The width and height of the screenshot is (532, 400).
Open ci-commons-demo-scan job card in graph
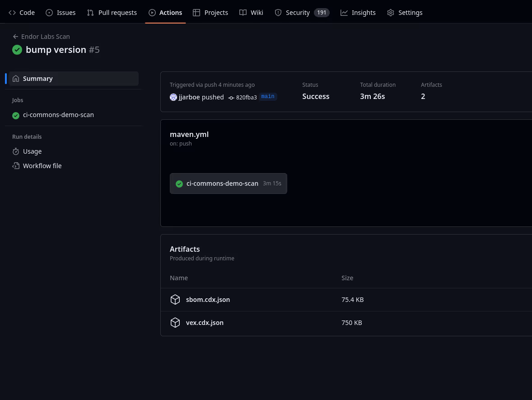(229, 184)
